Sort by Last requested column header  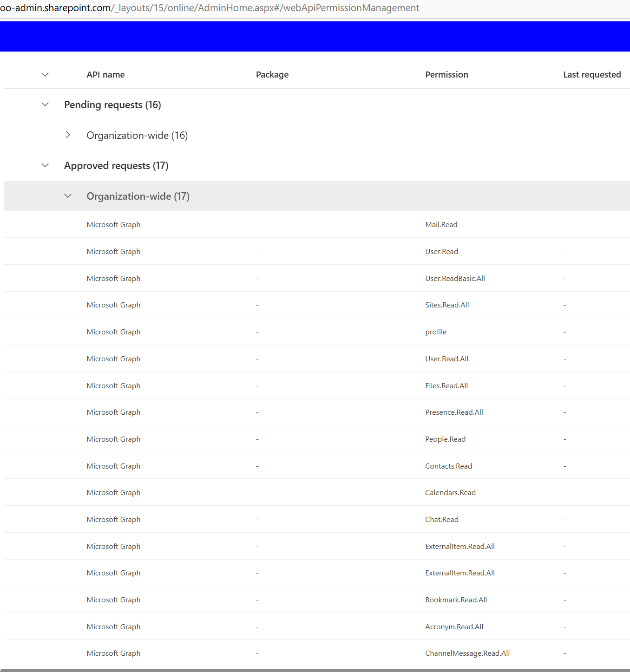point(592,75)
